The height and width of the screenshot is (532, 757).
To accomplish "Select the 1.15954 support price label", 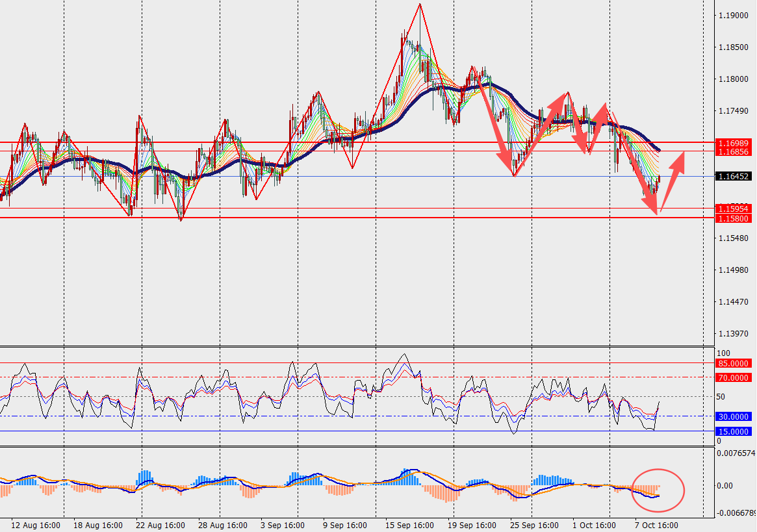I will coord(733,209).
